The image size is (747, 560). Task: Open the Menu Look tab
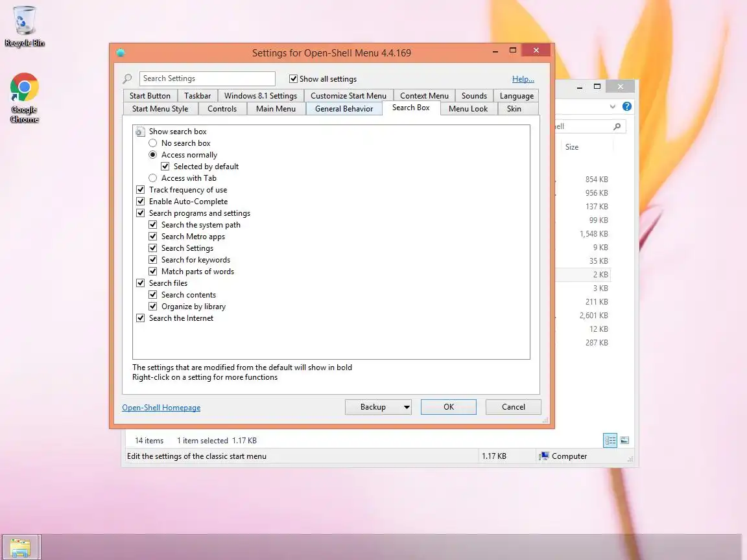click(x=468, y=109)
